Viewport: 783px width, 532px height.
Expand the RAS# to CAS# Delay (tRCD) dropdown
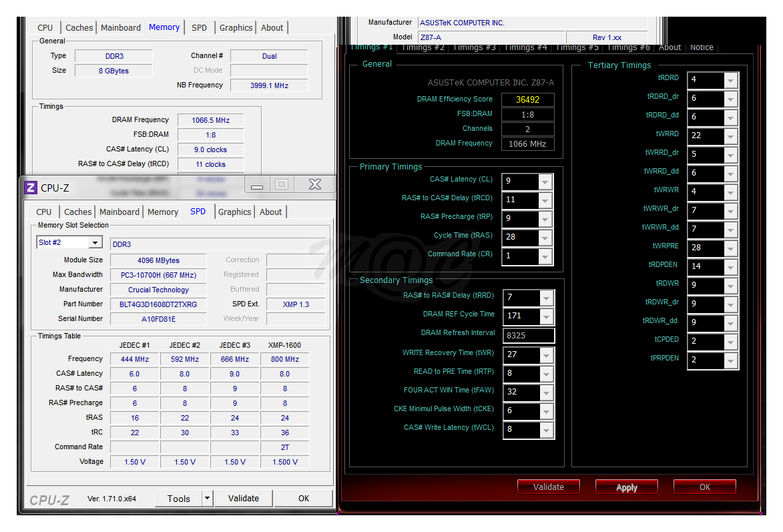(x=545, y=200)
